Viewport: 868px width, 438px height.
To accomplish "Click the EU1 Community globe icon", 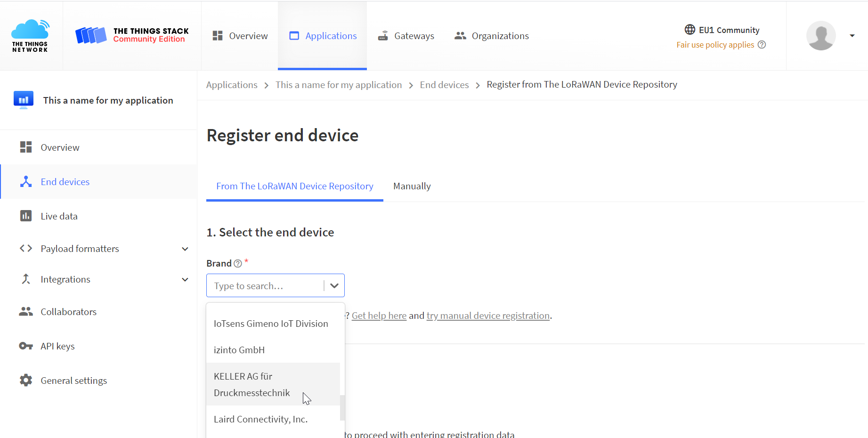I will tap(690, 30).
